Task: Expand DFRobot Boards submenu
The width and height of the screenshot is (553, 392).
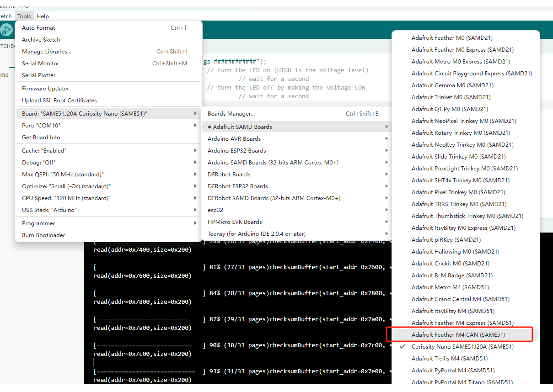Action: coord(296,175)
